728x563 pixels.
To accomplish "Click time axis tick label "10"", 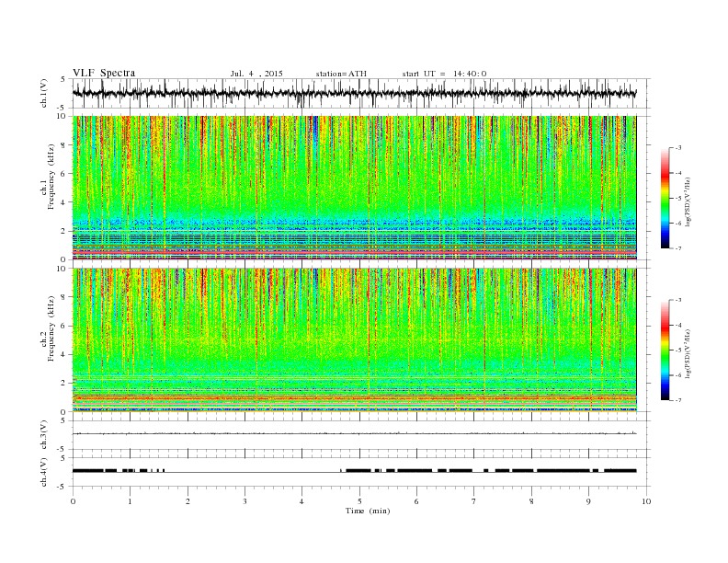I will pos(646,501).
